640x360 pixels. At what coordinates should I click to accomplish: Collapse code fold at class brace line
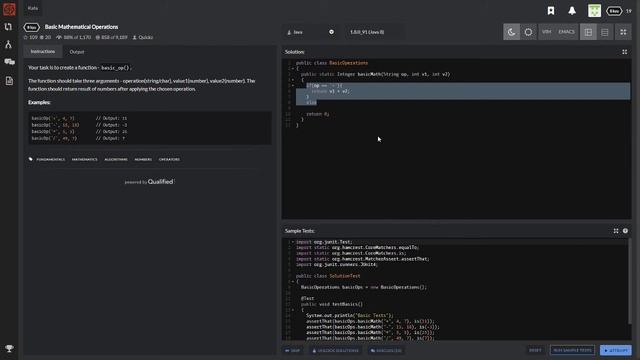point(293,69)
